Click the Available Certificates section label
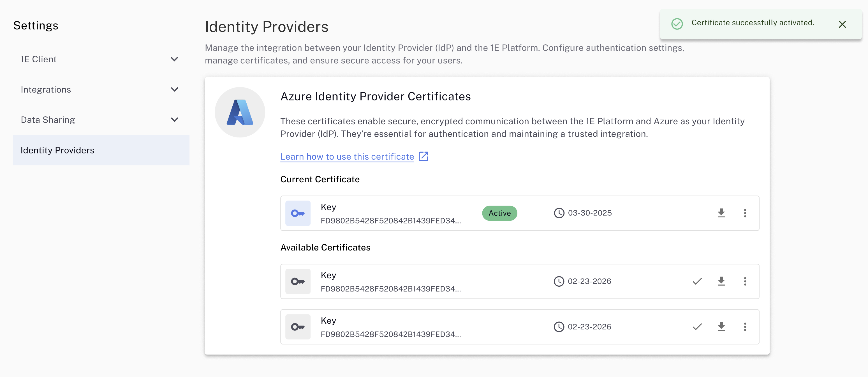Viewport: 868px width, 377px height. pyautogui.click(x=325, y=247)
